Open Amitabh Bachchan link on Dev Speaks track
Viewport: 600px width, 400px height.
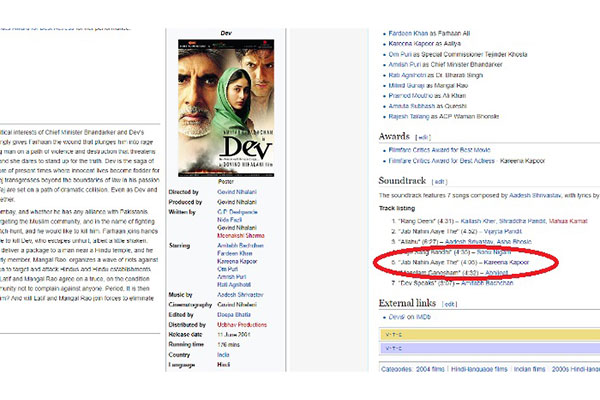coord(487,283)
